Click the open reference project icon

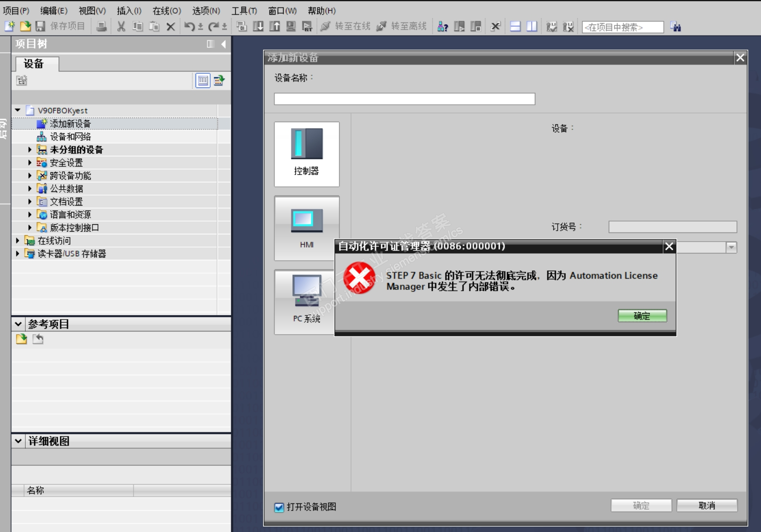21,339
